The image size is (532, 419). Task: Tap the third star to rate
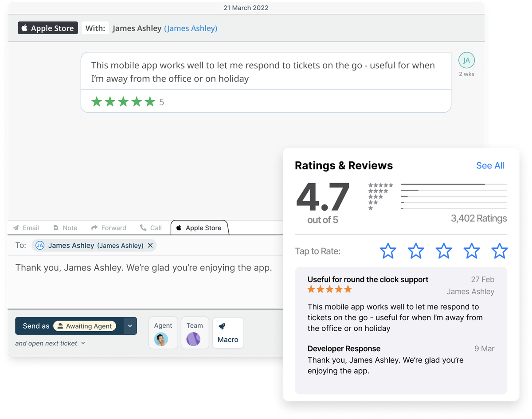point(444,251)
